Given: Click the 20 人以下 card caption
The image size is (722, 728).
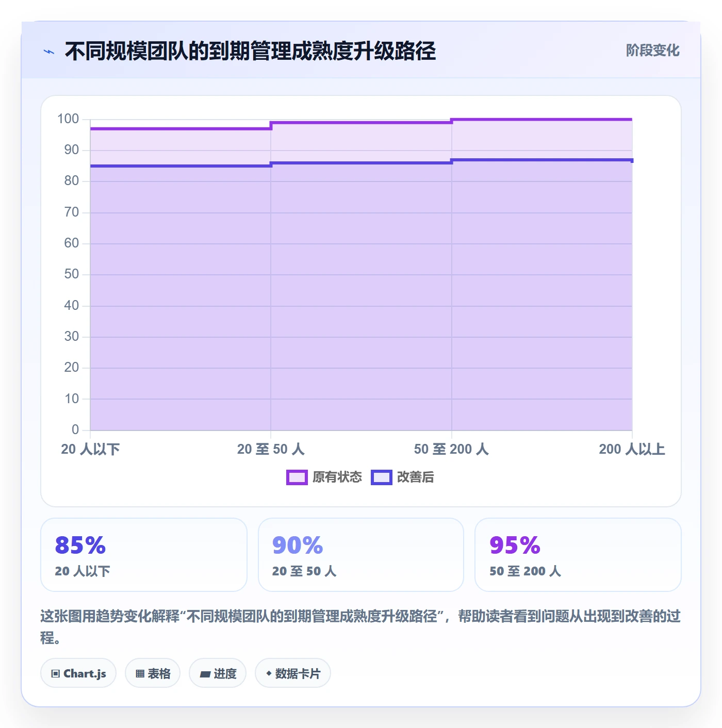Looking at the screenshot, I should click(83, 571).
